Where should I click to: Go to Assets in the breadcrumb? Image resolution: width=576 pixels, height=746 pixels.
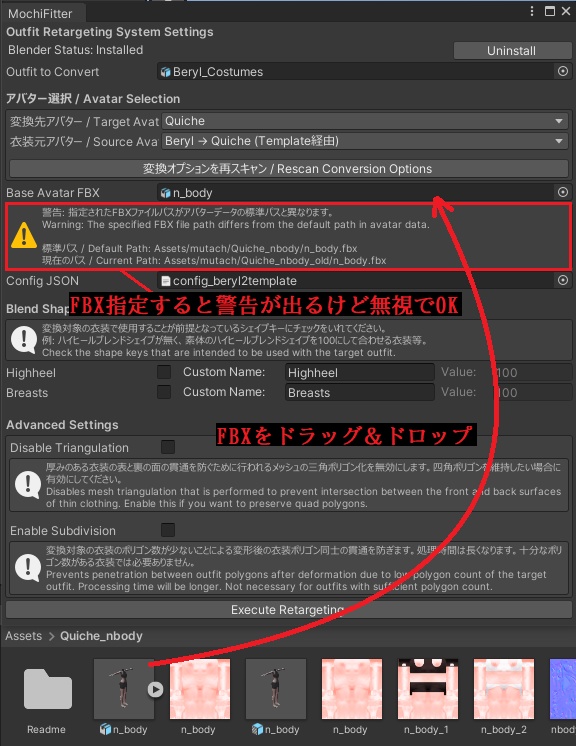24,636
